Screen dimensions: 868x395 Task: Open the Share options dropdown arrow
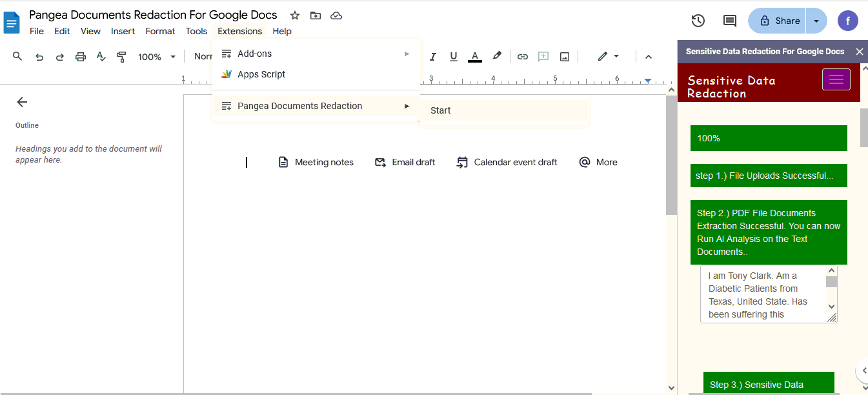tap(816, 21)
